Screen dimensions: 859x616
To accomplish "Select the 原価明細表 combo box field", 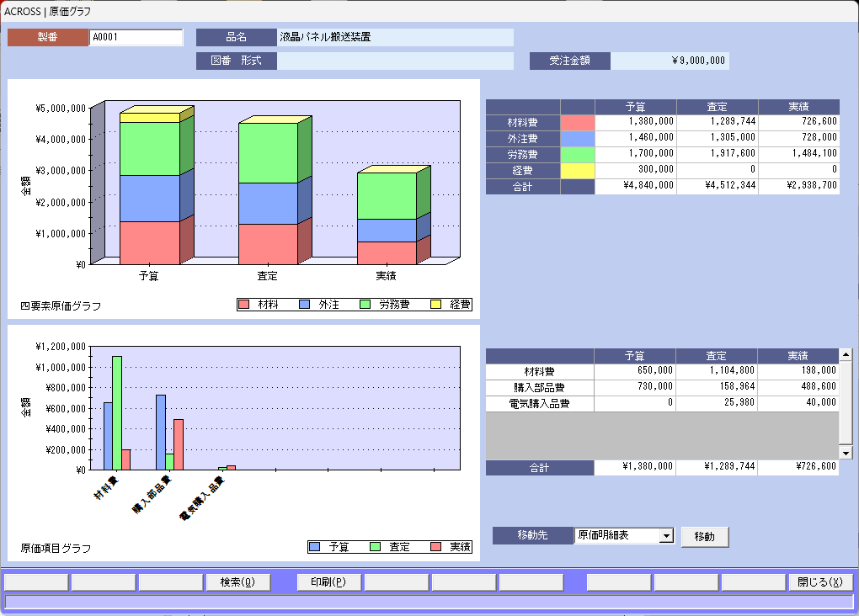I will tap(616, 536).
